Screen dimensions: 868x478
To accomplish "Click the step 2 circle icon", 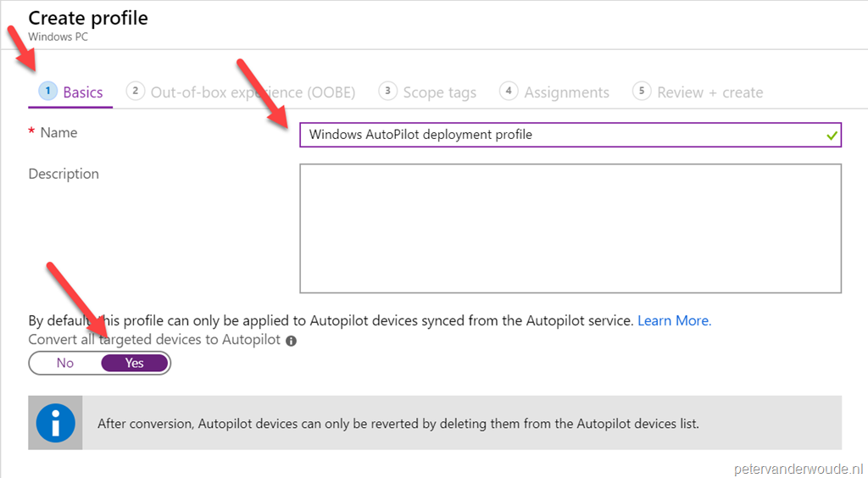I will (135, 90).
